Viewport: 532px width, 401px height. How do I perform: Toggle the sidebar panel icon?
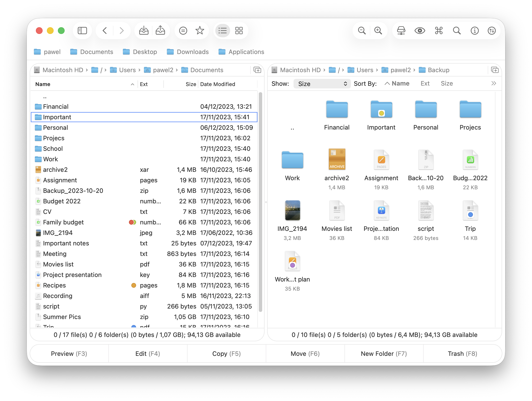(x=82, y=31)
